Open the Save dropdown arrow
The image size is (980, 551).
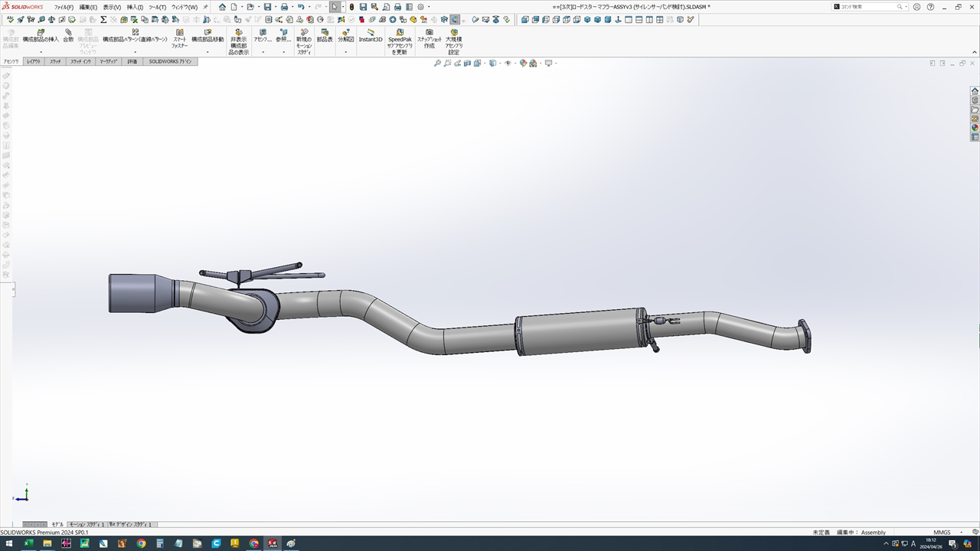pos(276,7)
